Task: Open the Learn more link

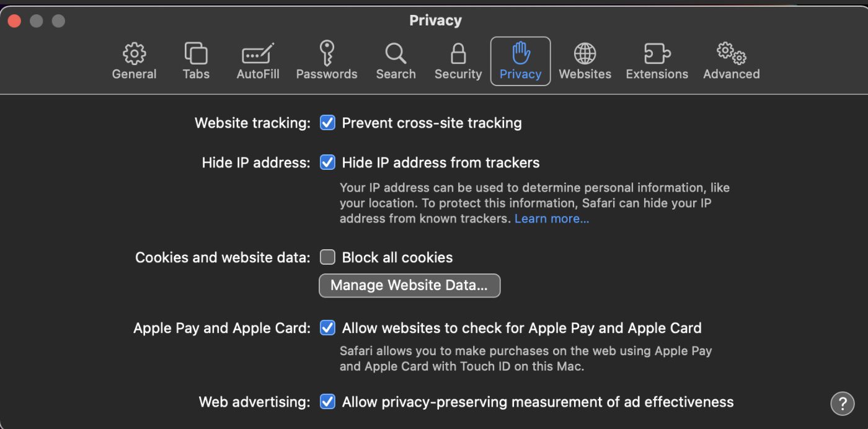Action: click(552, 219)
